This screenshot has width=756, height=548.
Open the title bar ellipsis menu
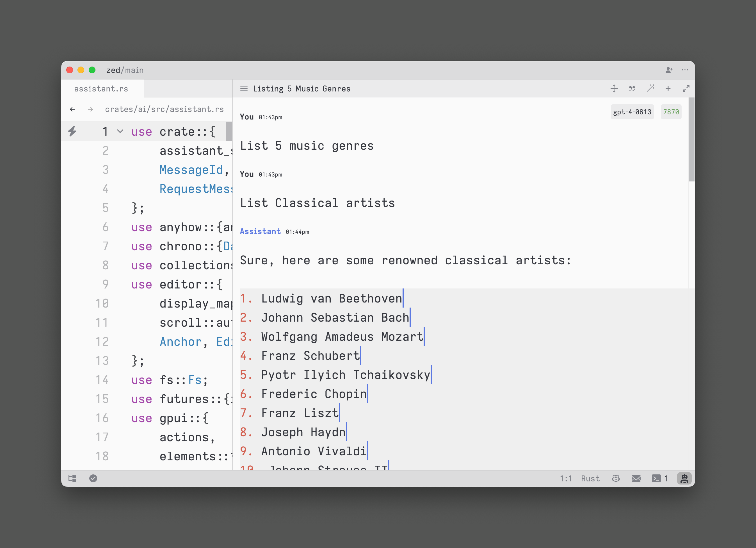pyautogui.click(x=685, y=70)
